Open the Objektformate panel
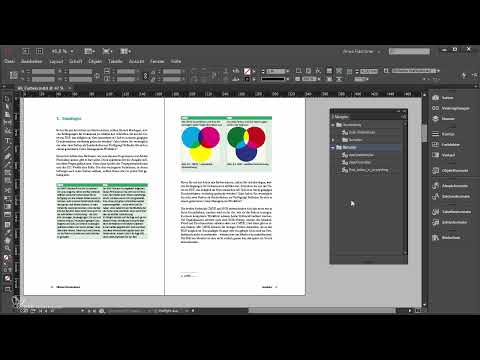 tap(450, 171)
